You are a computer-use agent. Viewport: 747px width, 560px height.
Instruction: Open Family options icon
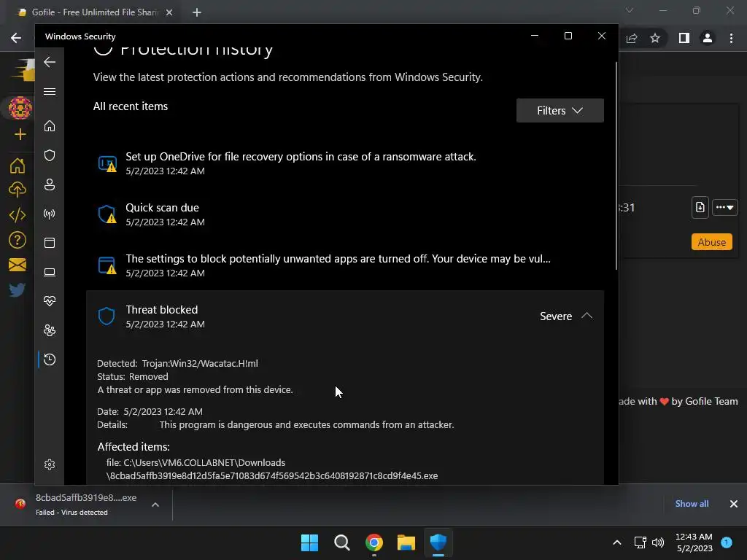point(50,330)
